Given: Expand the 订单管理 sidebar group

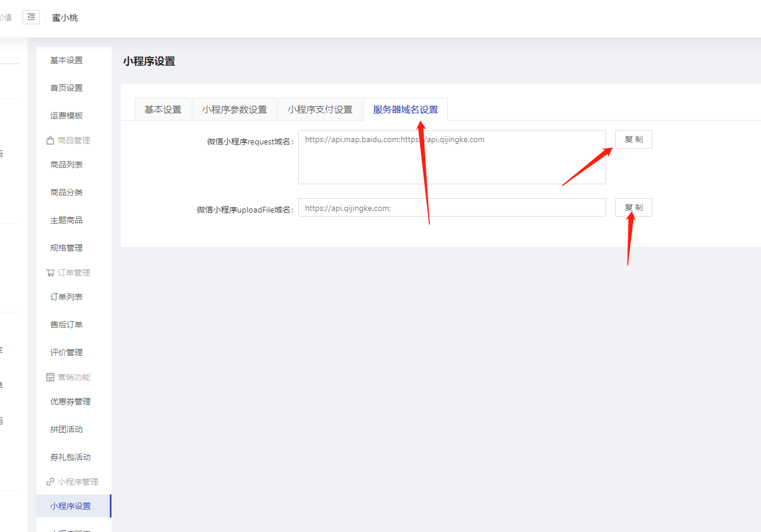Looking at the screenshot, I should click(73, 273).
